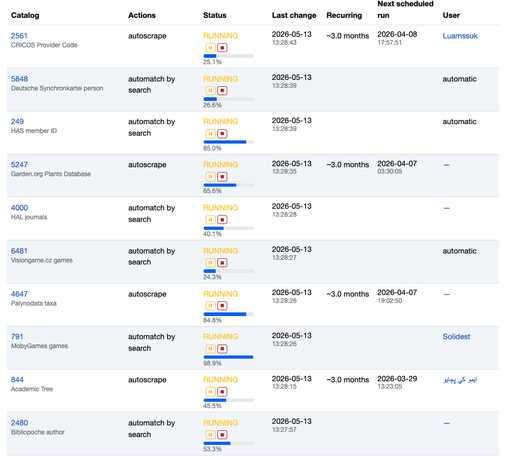The image size is (505, 457).
Task: Pause the Visiongame.cz games job
Action: coord(210,263)
